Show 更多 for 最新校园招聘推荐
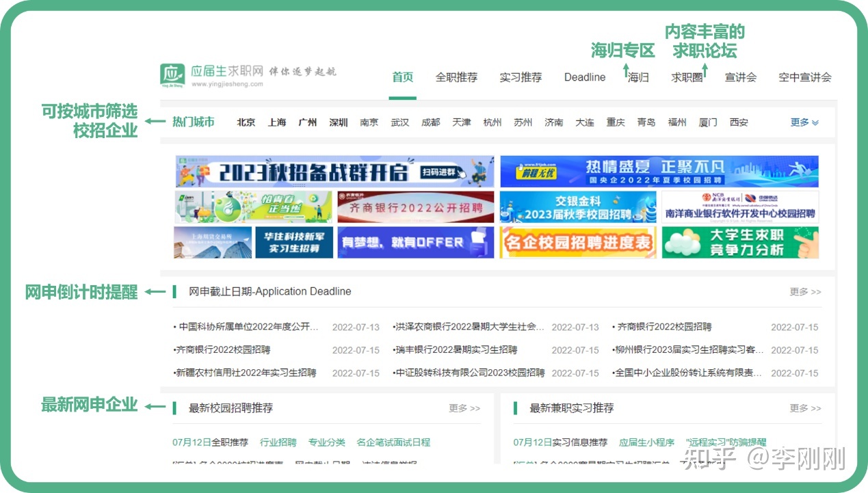The width and height of the screenshot is (868, 493). 464,408
